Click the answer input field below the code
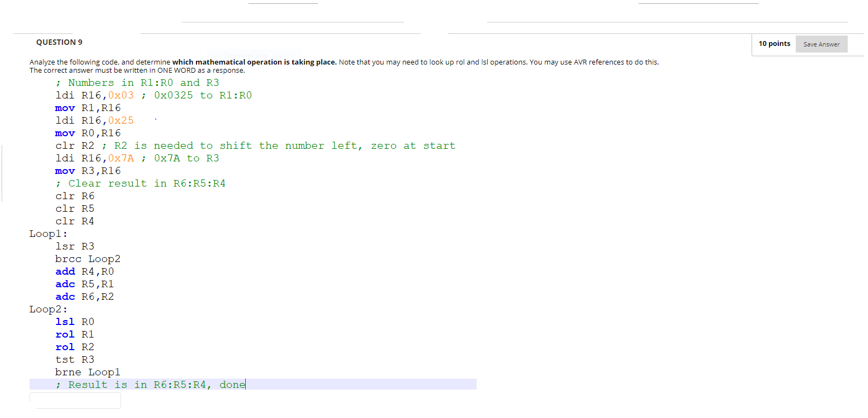This screenshot has width=868, height=418. 75,400
